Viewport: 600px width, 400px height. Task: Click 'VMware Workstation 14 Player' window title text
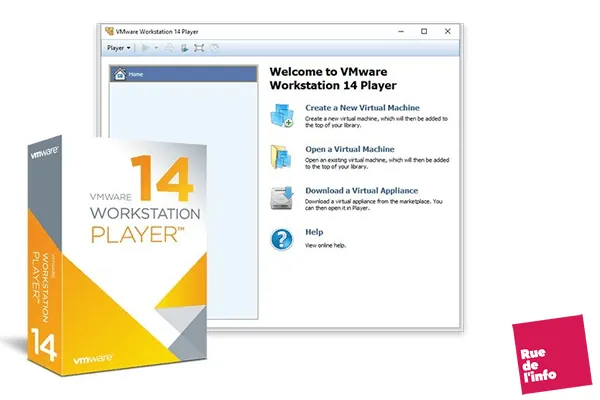pyautogui.click(x=157, y=32)
